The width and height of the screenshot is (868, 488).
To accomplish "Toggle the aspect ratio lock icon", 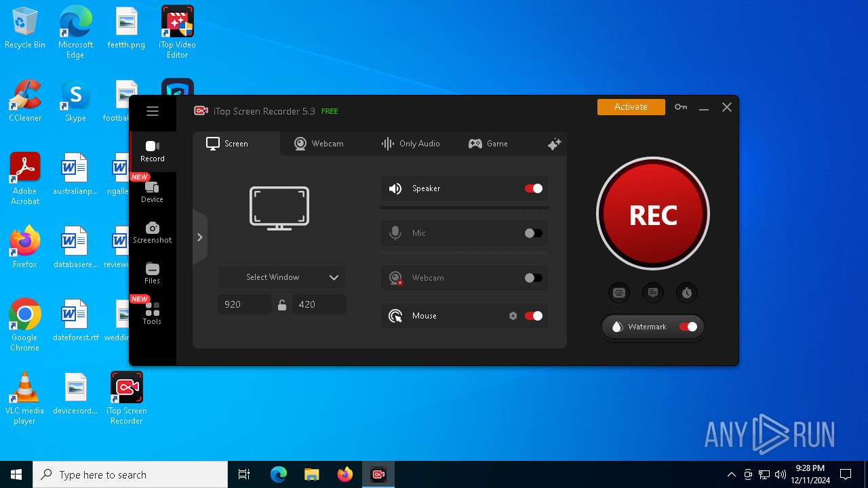I will click(282, 305).
